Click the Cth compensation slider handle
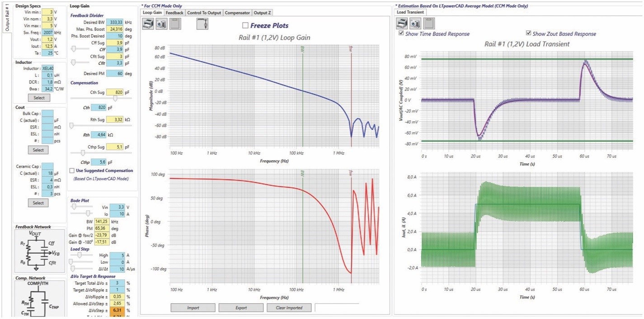 pos(115,98)
